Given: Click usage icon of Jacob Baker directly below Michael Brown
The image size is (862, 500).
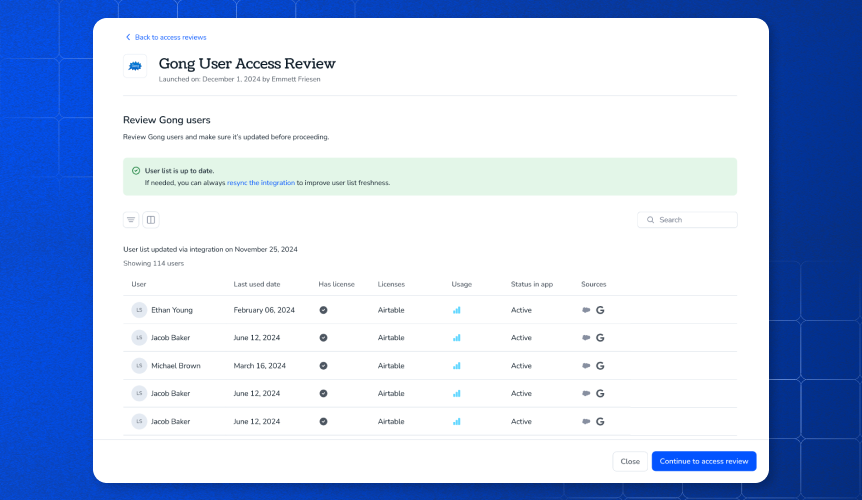Looking at the screenshot, I should (x=456, y=393).
